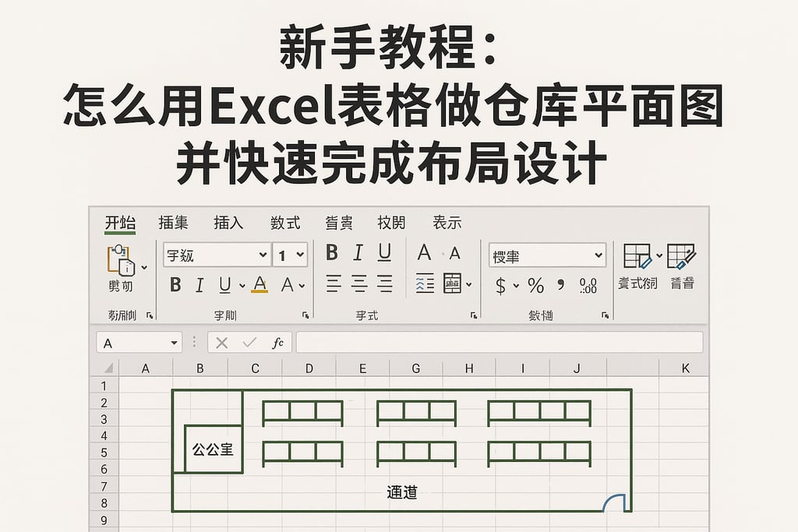Open the font size dropdown
Screen dimensions: 798x532
point(299,254)
